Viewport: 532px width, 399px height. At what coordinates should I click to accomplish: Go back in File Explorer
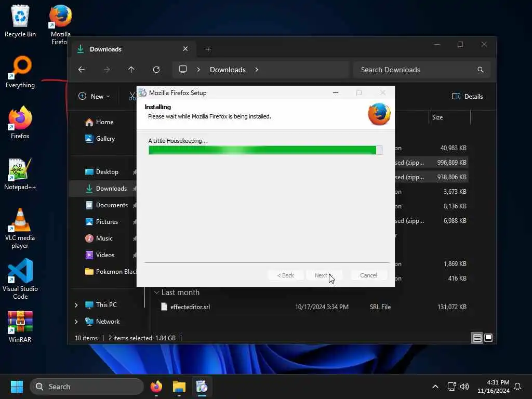(82, 70)
